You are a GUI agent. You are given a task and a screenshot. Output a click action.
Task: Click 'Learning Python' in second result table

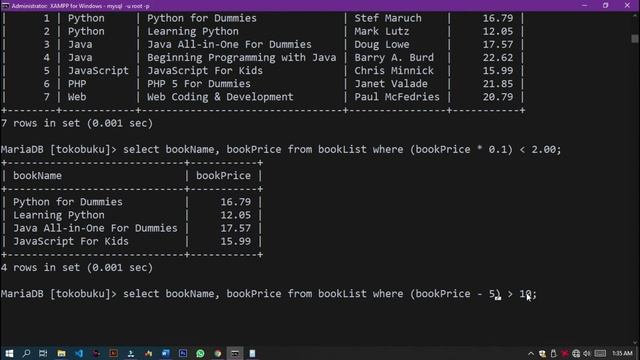(58, 215)
